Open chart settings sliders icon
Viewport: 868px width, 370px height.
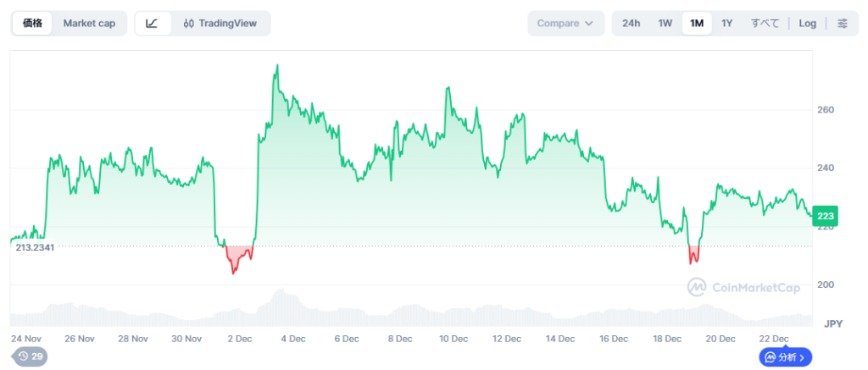pyautogui.click(x=842, y=24)
